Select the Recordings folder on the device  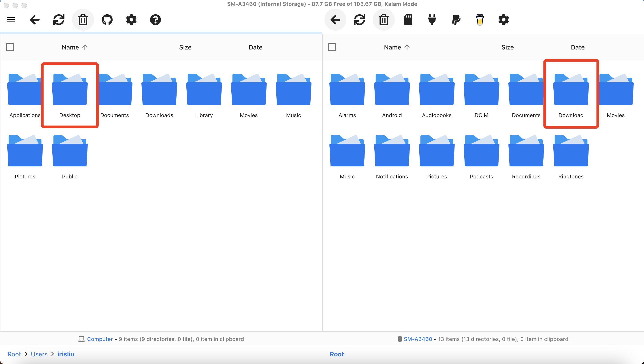click(x=526, y=157)
